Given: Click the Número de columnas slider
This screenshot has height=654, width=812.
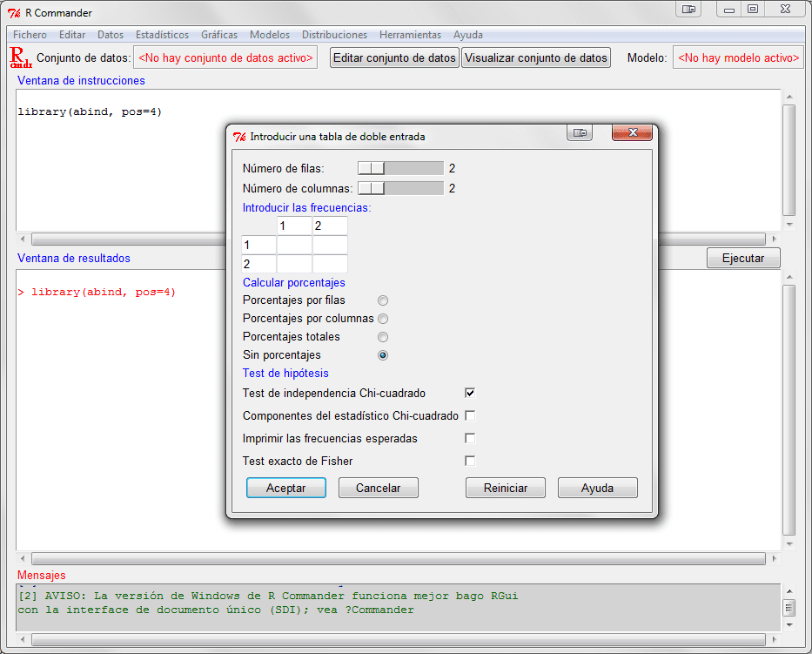Looking at the screenshot, I should click(400, 188).
